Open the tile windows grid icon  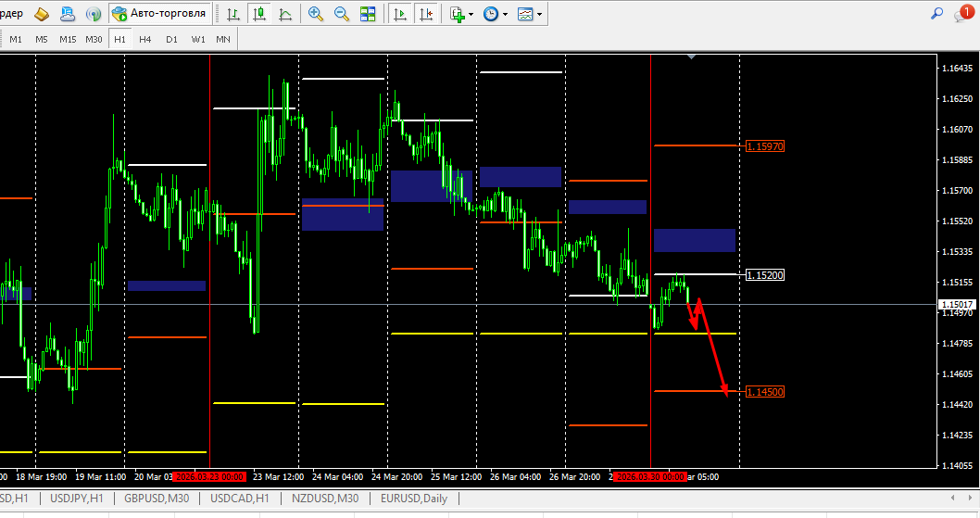(368, 14)
